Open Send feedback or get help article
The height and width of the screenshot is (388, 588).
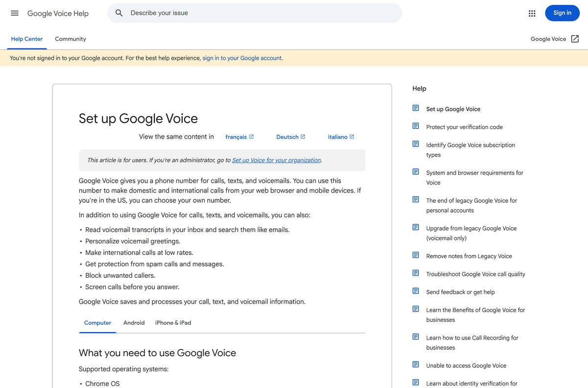[460, 292]
